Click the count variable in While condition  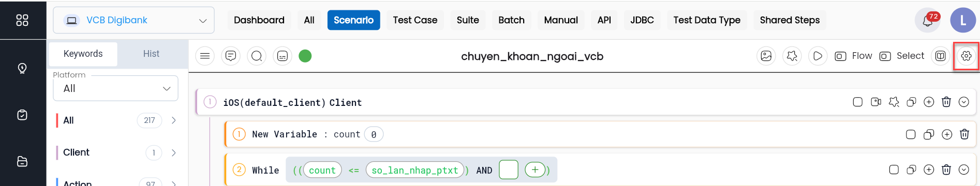322,170
